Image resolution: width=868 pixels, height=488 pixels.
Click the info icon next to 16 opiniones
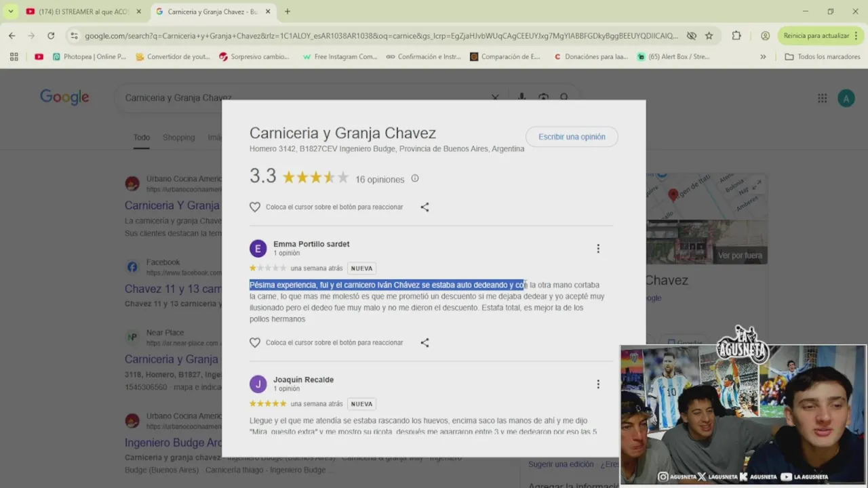415,179
